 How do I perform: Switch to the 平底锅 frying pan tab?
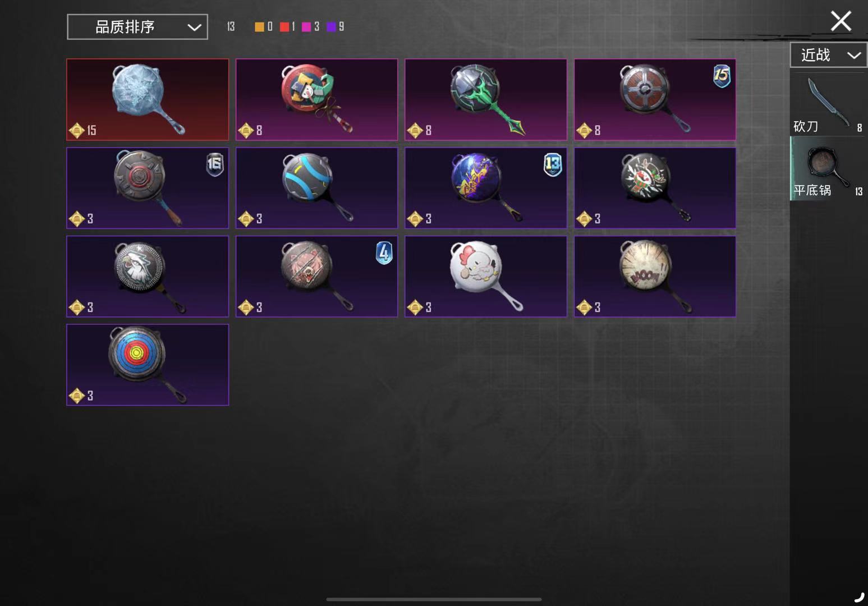pyautogui.click(x=829, y=168)
